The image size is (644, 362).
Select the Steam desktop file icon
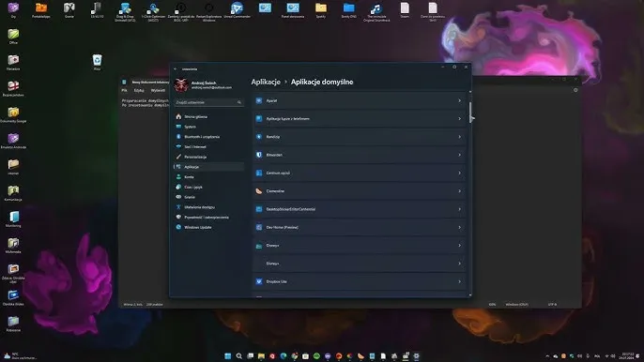click(x=405, y=10)
